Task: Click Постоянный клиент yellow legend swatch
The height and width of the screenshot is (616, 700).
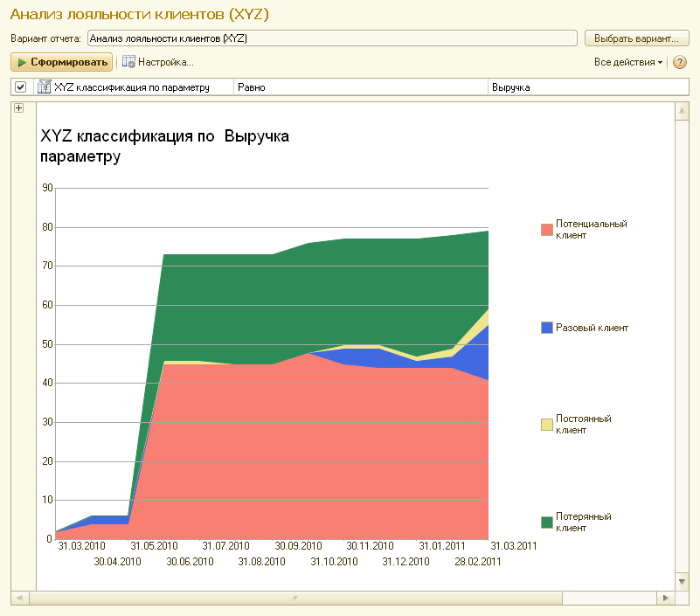Action: click(x=547, y=425)
